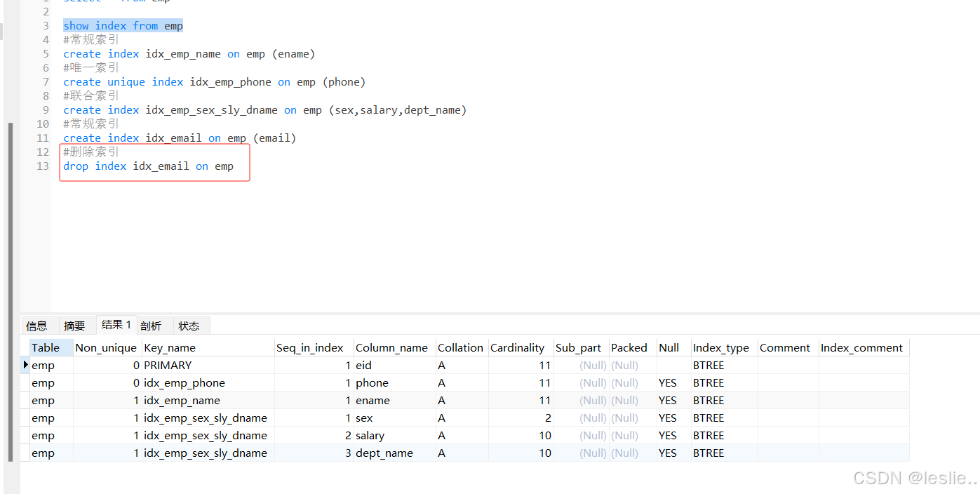The image size is (980, 494).
Task: Click the #唯一索引 comment line
Action: pos(91,68)
